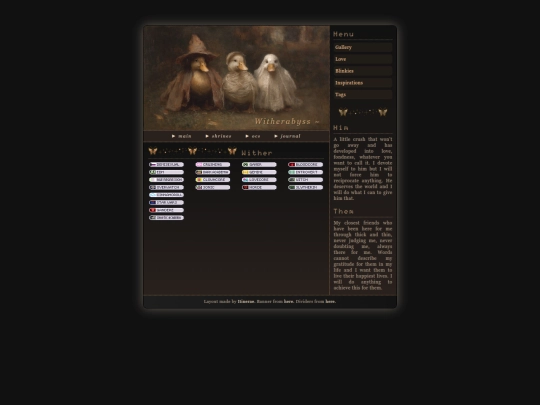Click the Introvert green badge
The height and width of the screenshot is (405, 540).
pyautogui.click(x=305, y=172)
